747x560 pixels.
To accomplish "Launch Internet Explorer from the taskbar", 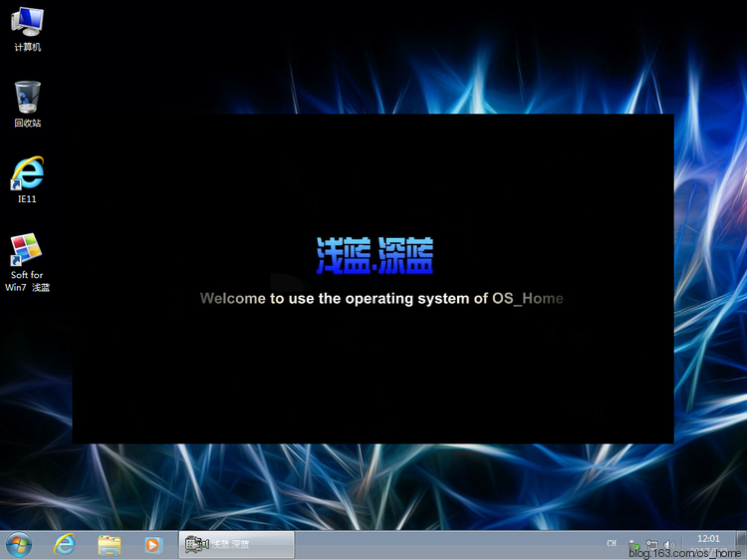I will (x=65, y=544).
